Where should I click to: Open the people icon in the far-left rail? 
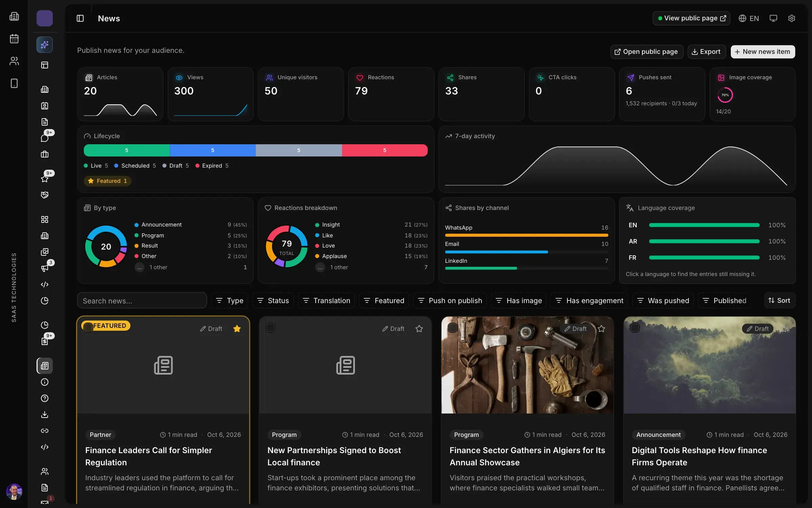(x=14, y=61)
